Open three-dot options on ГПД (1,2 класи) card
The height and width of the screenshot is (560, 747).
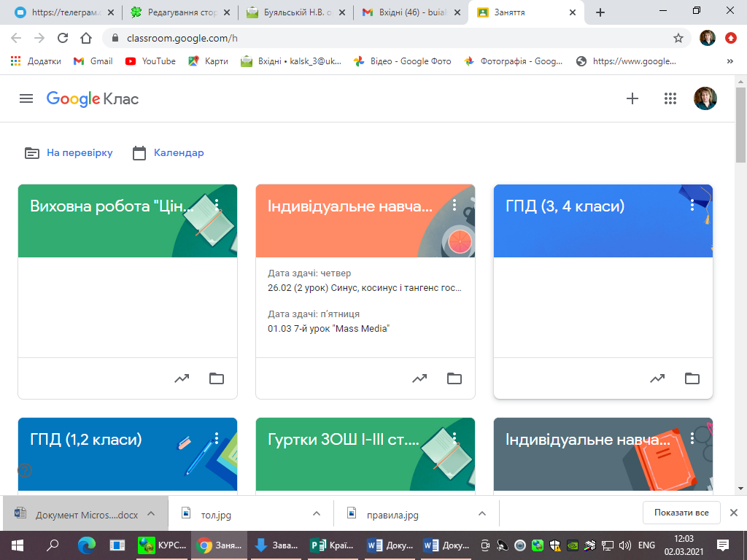tap(217, 438)
